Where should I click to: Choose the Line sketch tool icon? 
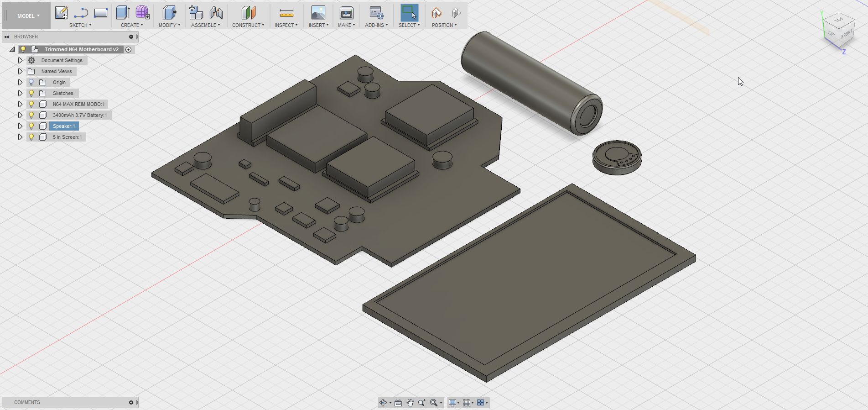(81, 13)
